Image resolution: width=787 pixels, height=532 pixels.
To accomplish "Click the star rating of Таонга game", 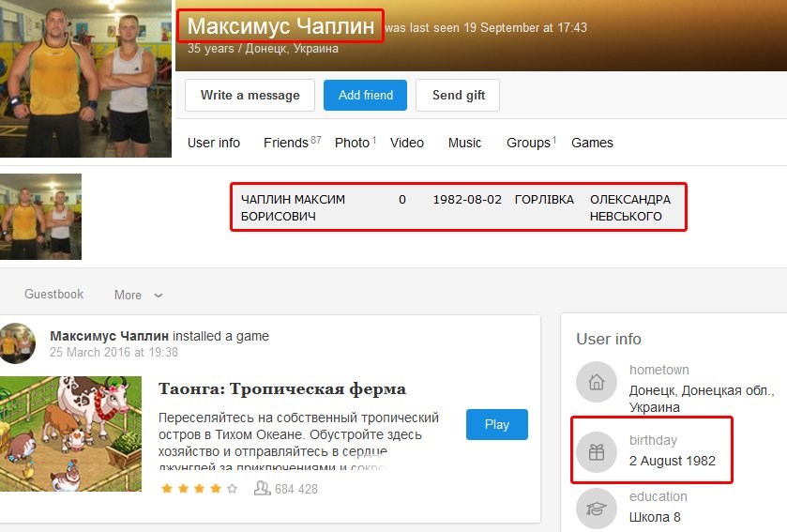I will (x=199, y=488).
